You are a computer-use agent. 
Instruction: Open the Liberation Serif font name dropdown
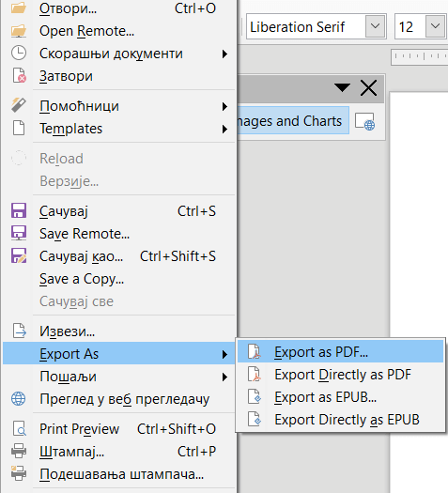click(375, 26)
